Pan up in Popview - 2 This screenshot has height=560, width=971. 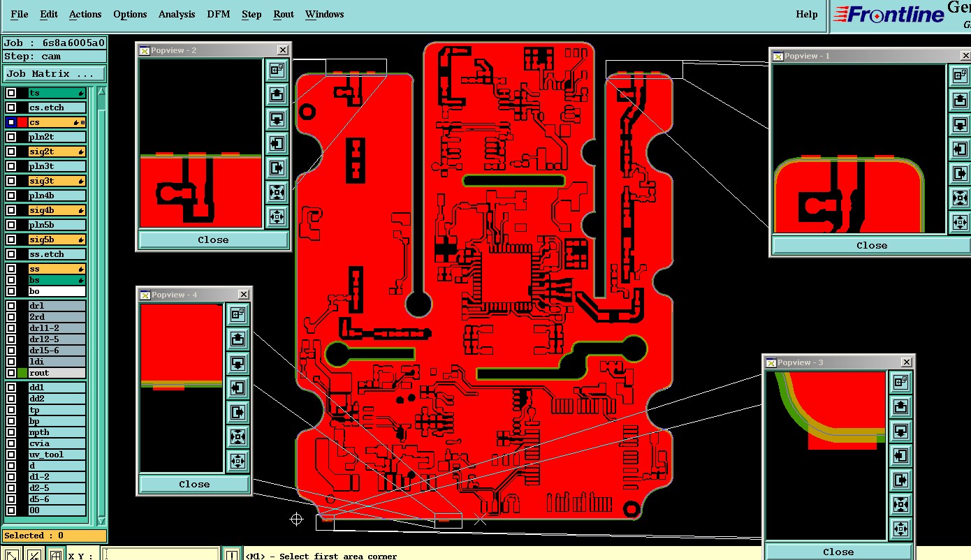277,94
